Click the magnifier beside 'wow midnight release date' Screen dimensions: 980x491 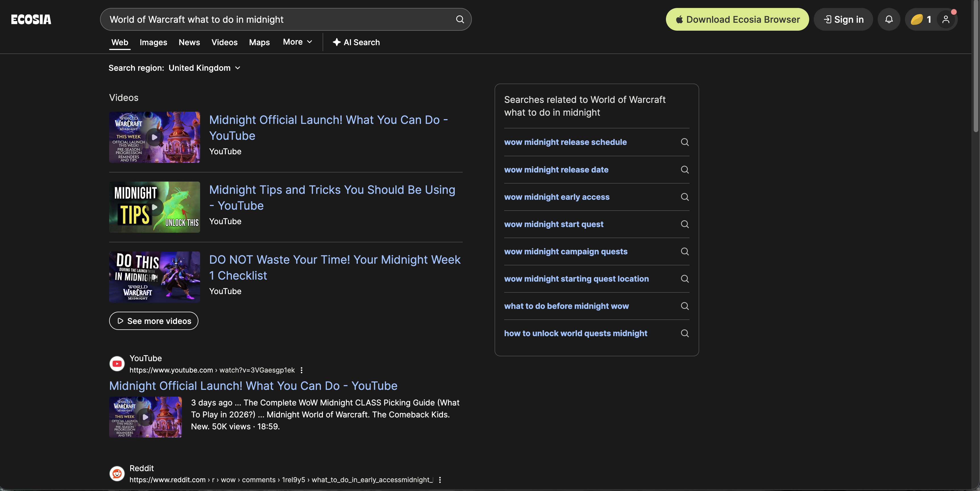pyautogui.click(x=685, y=170)
